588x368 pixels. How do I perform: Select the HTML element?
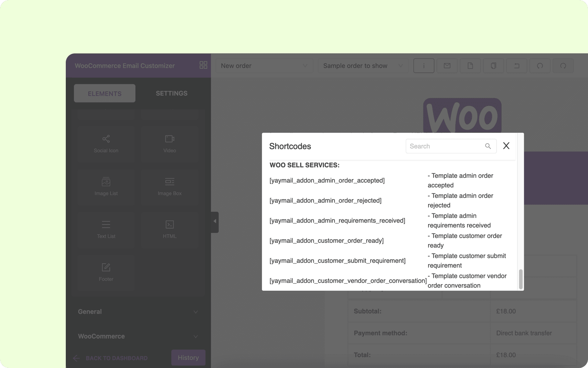(x=170, y=230)
